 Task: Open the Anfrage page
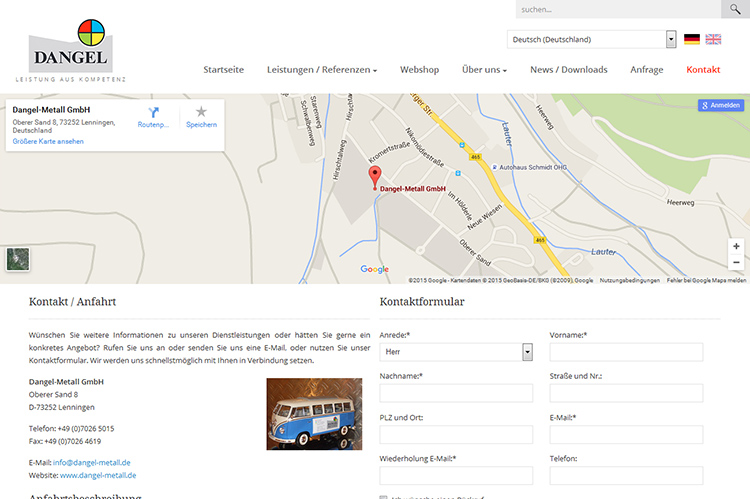pyautogui.click(x=647, y=70)
